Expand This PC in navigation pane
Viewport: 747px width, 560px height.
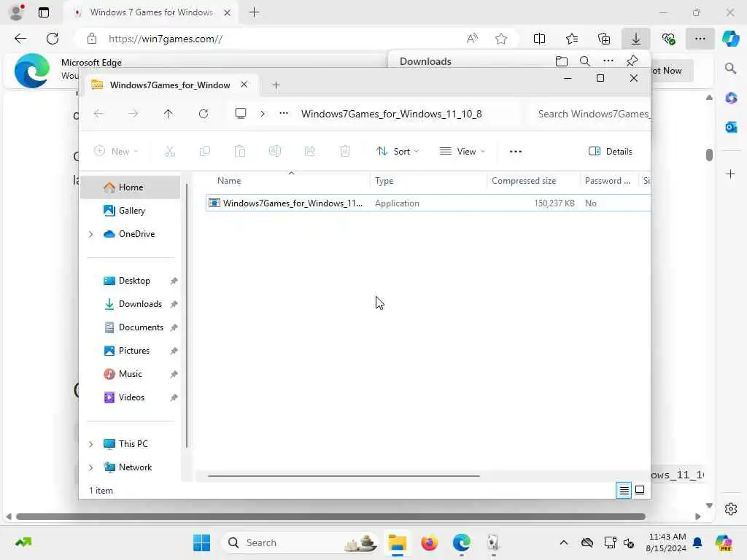[x=91, y=444]
